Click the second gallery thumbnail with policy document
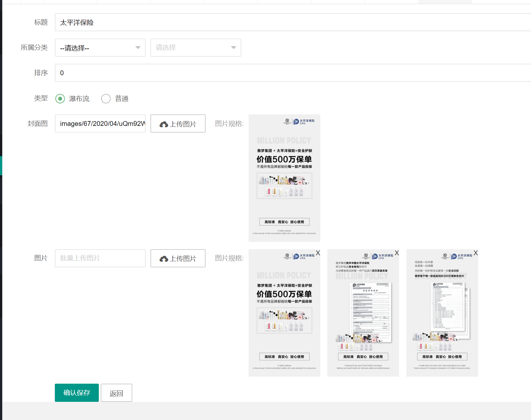 coord(363,313)
